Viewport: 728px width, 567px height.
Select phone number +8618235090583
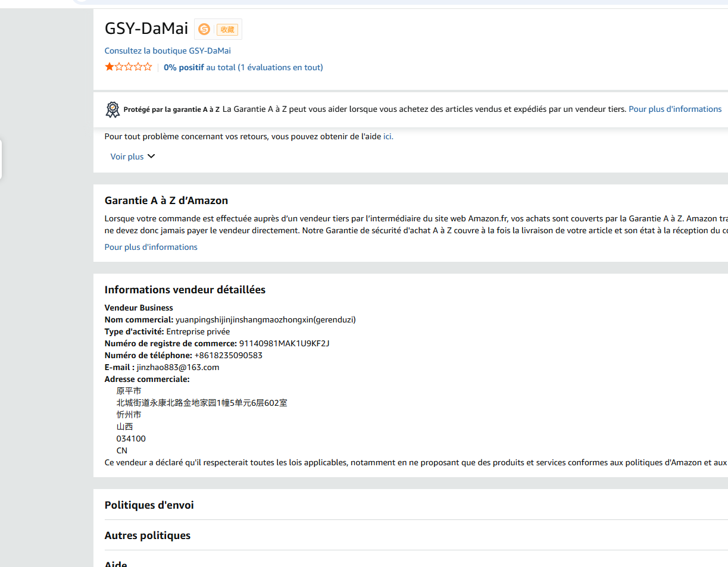[x=229, y=355]
